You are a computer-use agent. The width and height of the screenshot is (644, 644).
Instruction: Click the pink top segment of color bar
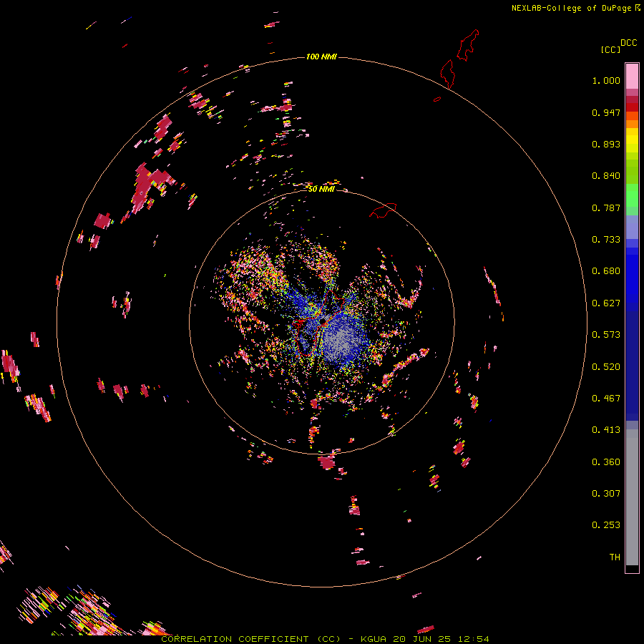[x=632, y=77]
